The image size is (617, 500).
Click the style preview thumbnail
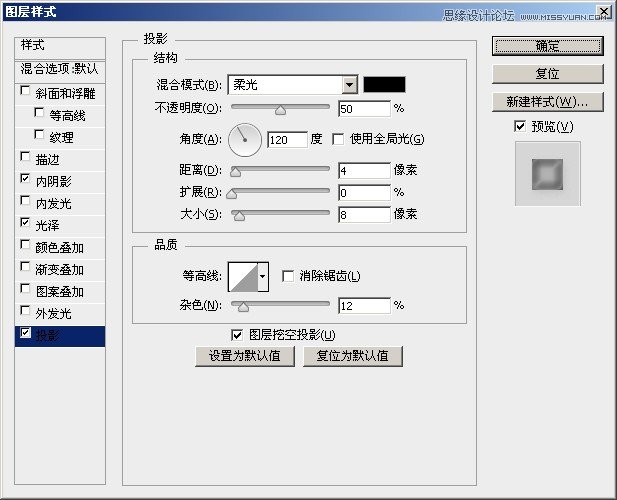(547, 174)
